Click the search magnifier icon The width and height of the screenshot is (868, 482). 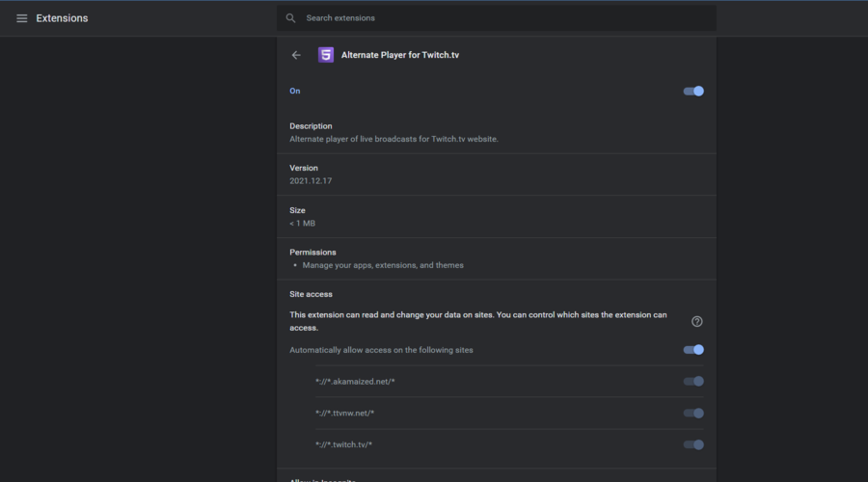point(290,18)
